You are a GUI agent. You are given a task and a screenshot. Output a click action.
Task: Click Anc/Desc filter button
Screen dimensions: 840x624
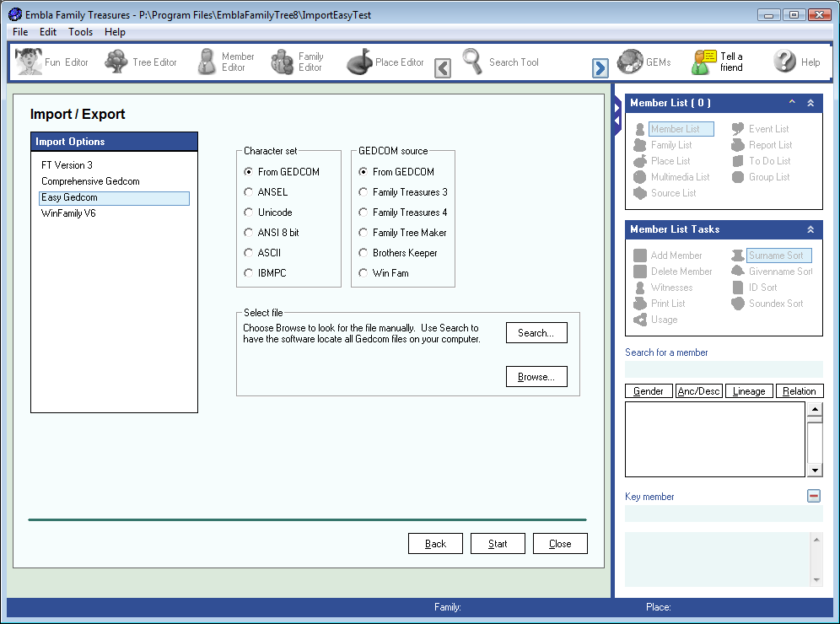(698, 391)
